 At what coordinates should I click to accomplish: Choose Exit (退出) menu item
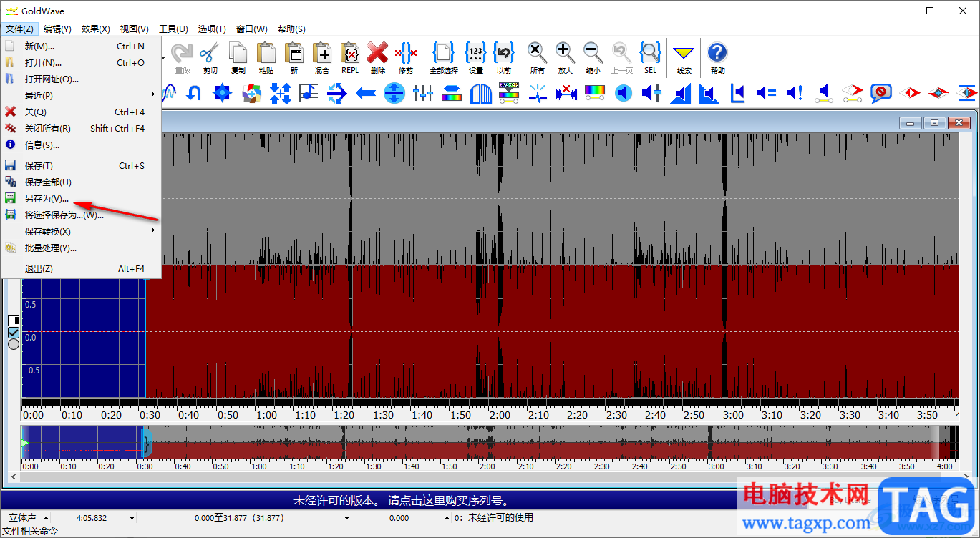pos(82,268)
